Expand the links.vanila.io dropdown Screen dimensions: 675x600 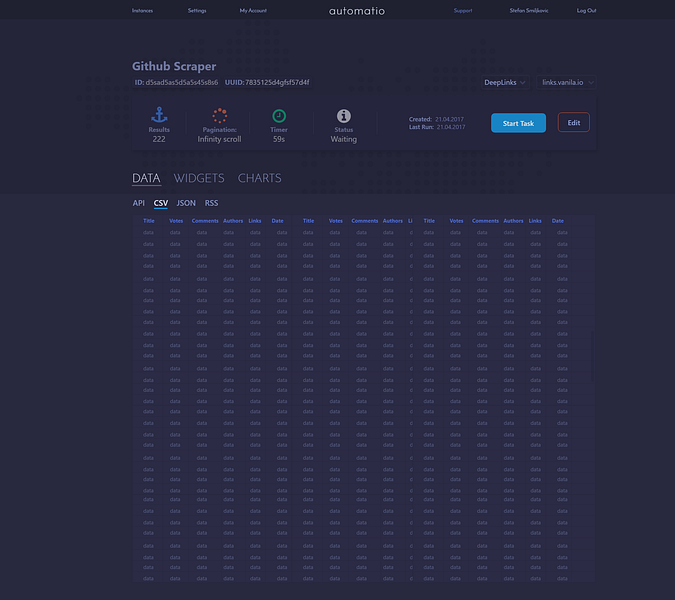point(566,82)
